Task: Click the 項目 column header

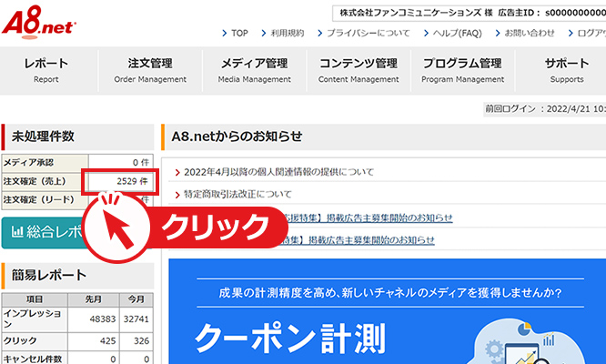Action: click(x=35, y=299)
